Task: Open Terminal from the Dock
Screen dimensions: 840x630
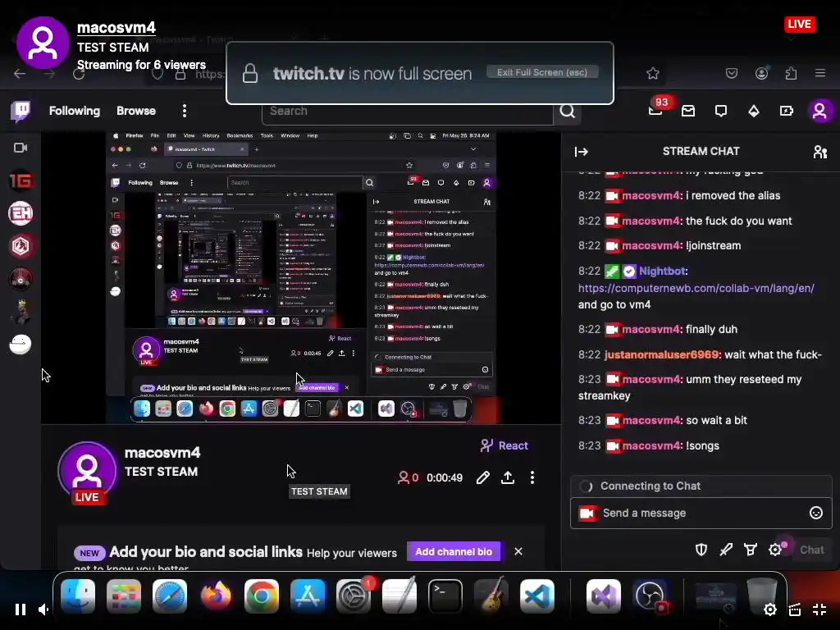Action: (445, 596)
